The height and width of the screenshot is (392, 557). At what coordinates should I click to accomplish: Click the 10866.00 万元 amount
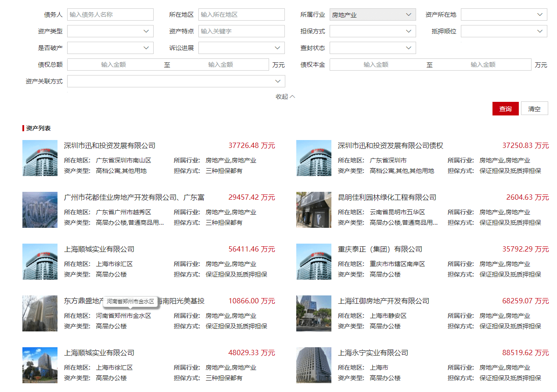[x=252, y=301]
